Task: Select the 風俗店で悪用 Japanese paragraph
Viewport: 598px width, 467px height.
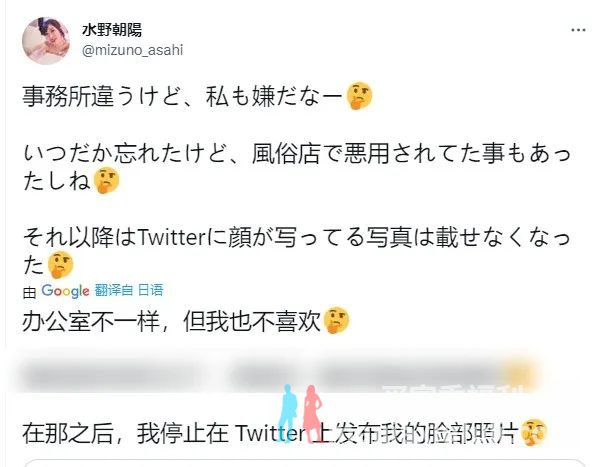Action: (296, 167)
